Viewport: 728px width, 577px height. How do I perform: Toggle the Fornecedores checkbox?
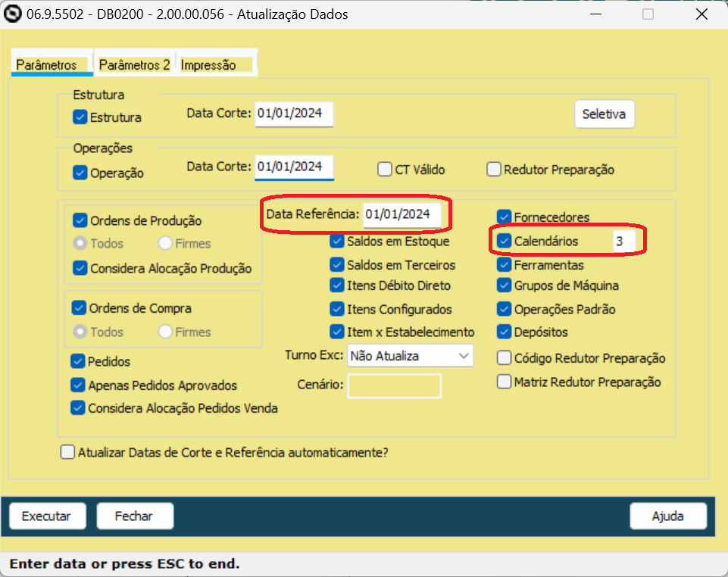pos(504,217)
